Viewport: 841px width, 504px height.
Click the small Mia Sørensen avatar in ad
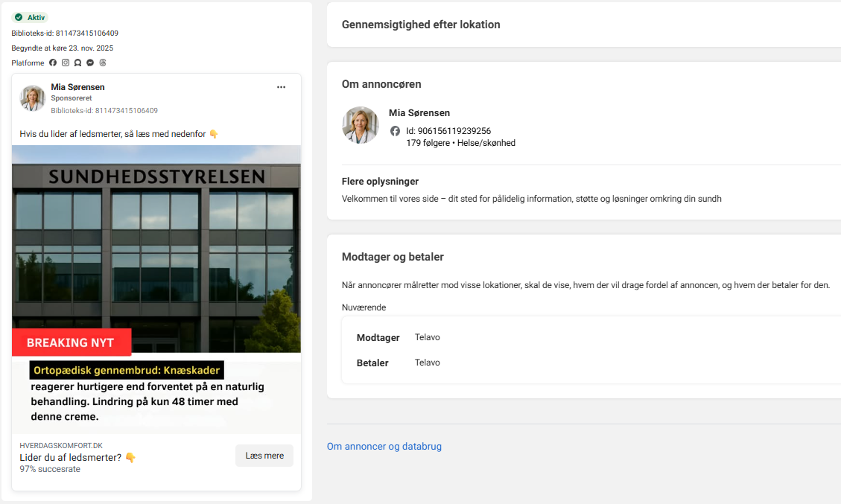pyautogui.click(x=32, y=98)
